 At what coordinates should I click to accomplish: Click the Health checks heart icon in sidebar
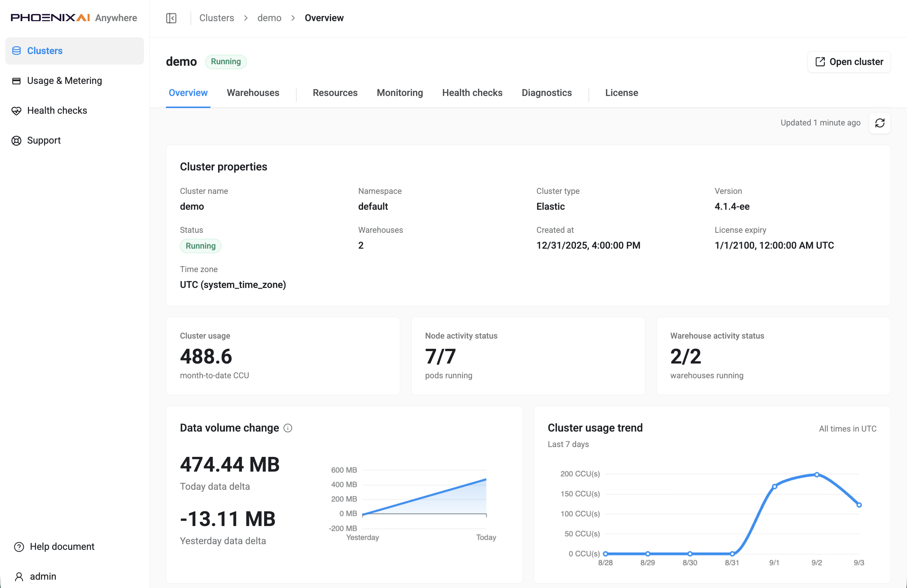tap(16, 110)
